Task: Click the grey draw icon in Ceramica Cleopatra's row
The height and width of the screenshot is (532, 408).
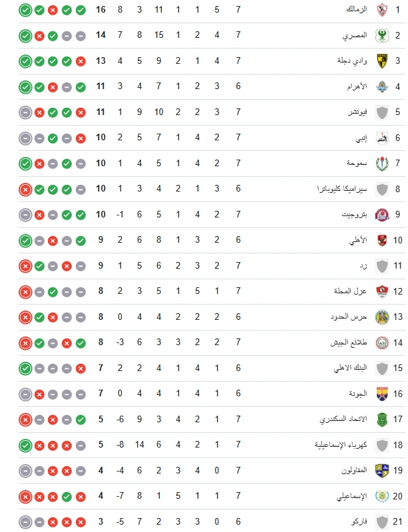Action: 81,189
